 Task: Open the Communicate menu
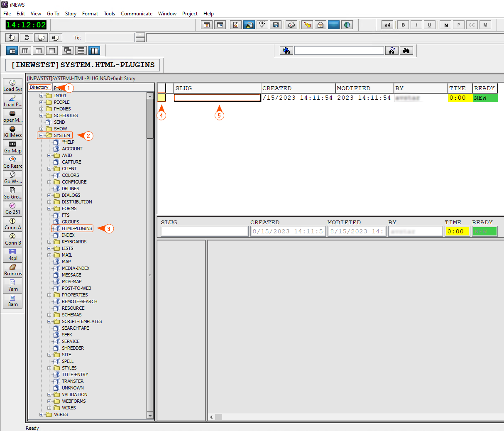pyautogui.click(x=137, y=14)
